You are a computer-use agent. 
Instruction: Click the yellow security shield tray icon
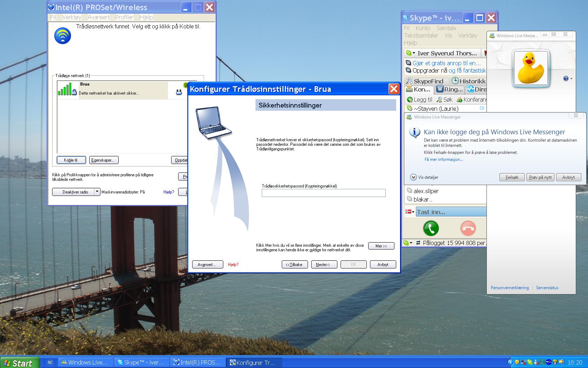pyautogui.click(x=517, y=362)
